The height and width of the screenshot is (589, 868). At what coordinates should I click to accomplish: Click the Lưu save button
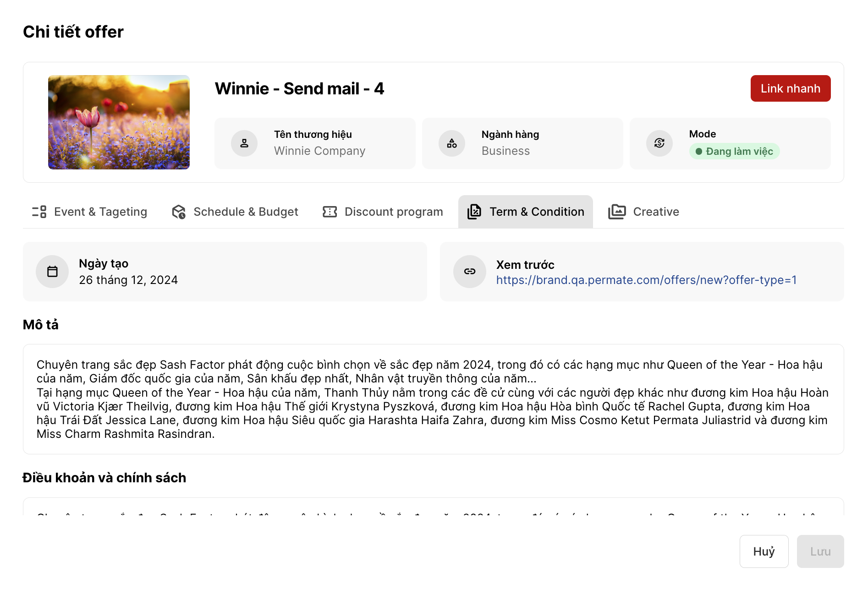(x=820, y=551)
